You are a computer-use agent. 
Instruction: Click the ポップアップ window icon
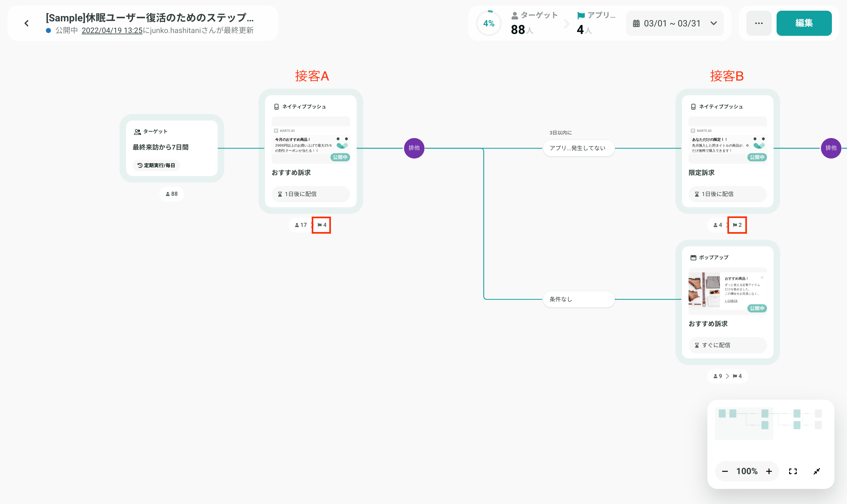[694, 257]
